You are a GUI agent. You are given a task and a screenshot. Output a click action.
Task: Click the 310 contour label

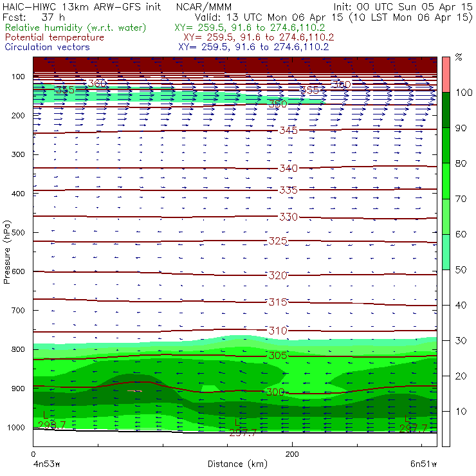(x=278, y=331)
